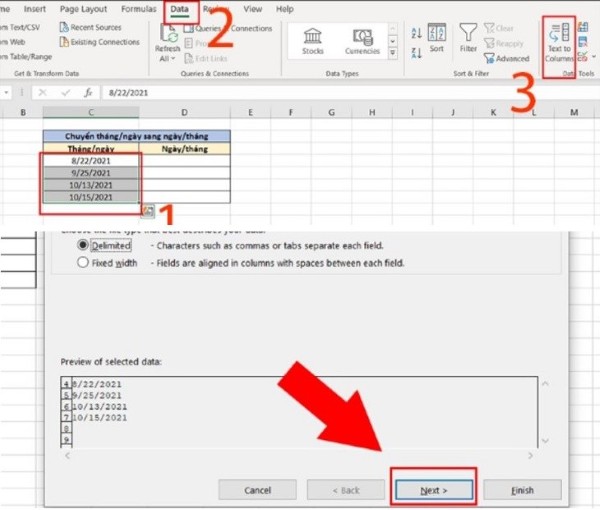Select the Fixed width radio button
This screenshot has width=600, height=510.
(x=84, y=263)
